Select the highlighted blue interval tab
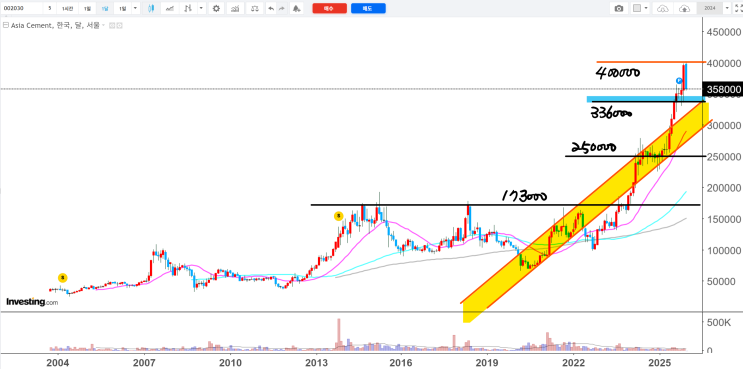The width and height of the screenshot is (743, 369). click(x=104, y=8)
